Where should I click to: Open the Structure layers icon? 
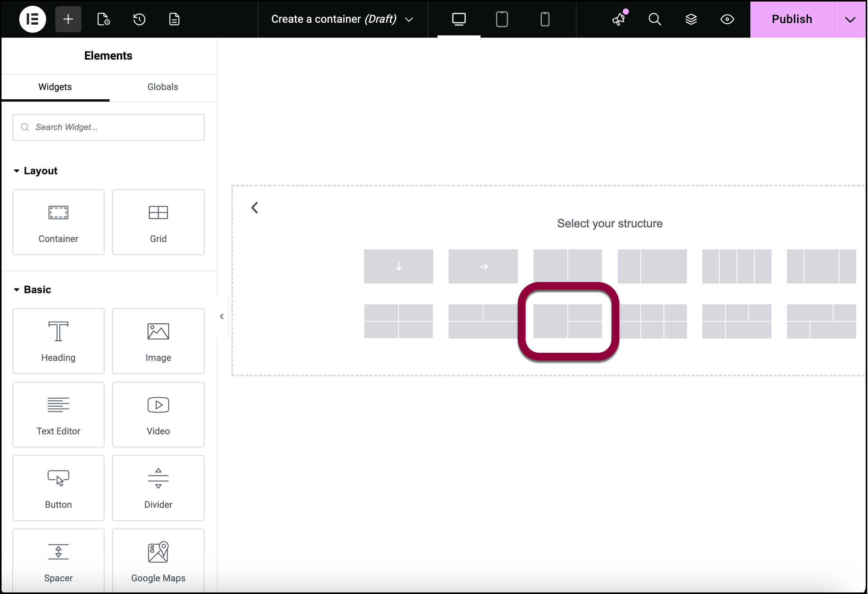click(x=691, y=19)
